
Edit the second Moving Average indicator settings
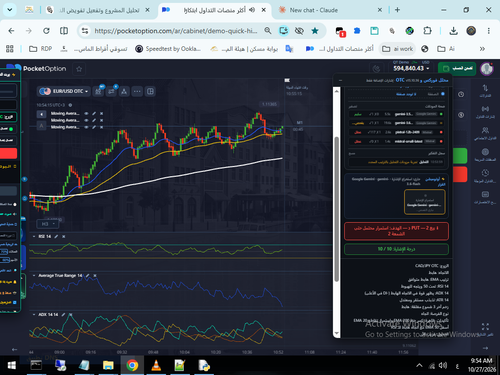94,120
